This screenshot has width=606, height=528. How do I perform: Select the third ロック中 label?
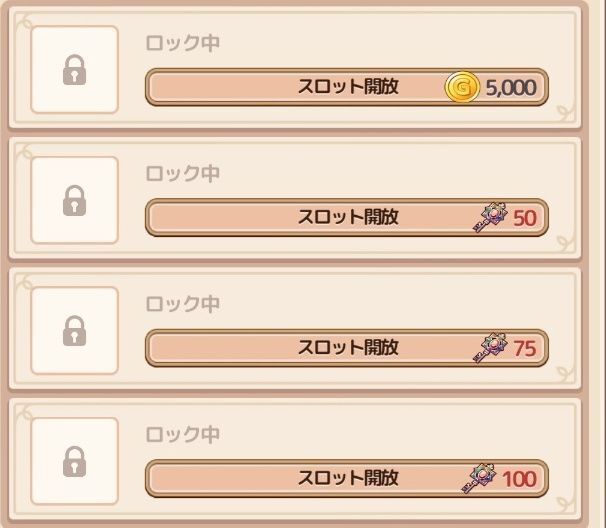[x=182, y=304]
